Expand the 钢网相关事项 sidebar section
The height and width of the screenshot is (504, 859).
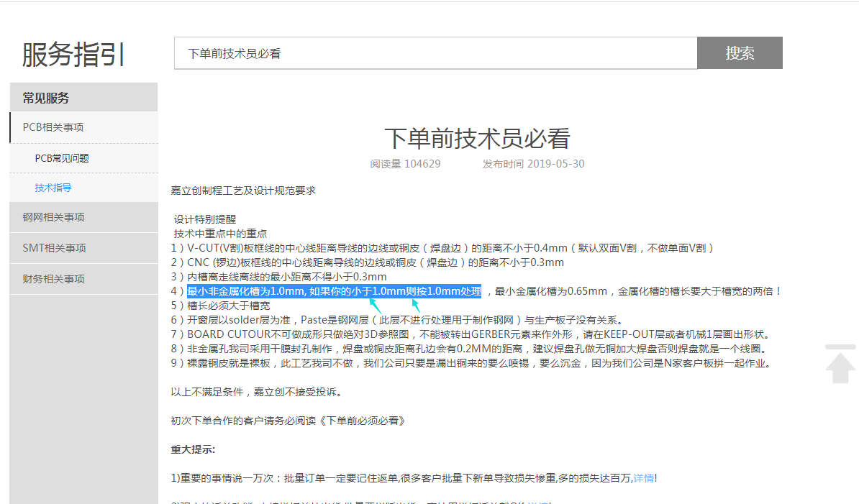[53, 217]
